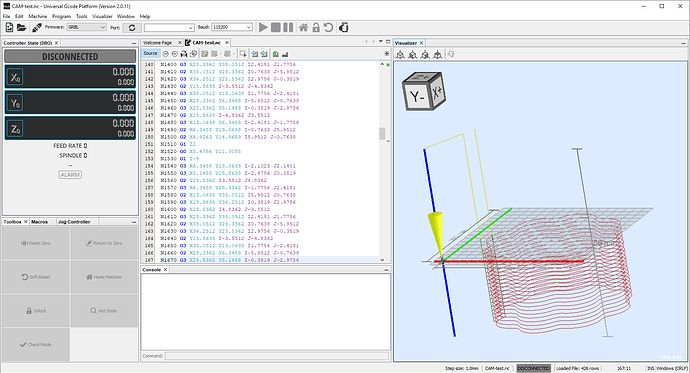Open the Baud 115200 dropdown
Image resolution: width=690 pixels, height=373 pixels.
pyautogui.click(x=232, y=27)
